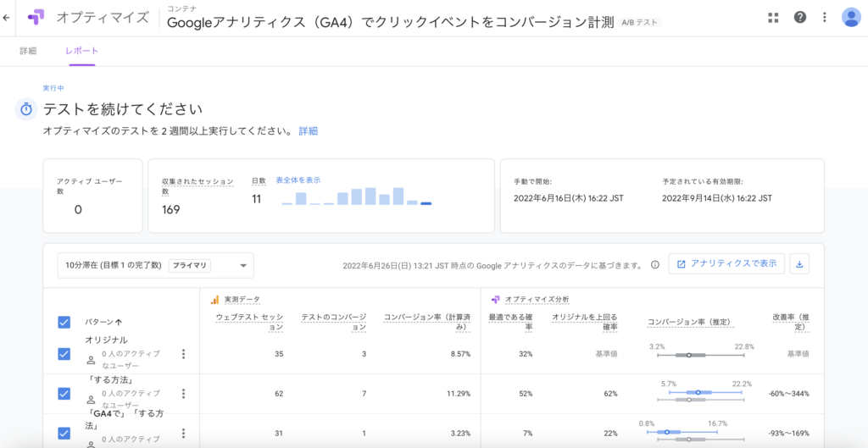Click the 改善率（推定）column header

coord(791,322)
